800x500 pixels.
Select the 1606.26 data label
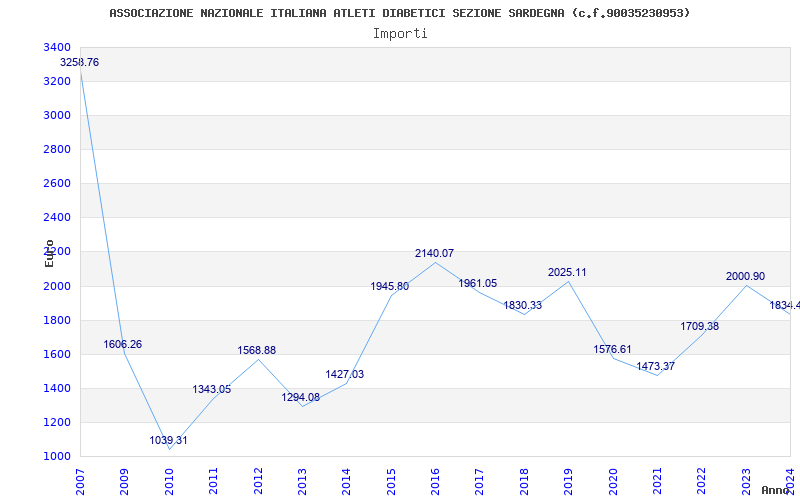122,344
